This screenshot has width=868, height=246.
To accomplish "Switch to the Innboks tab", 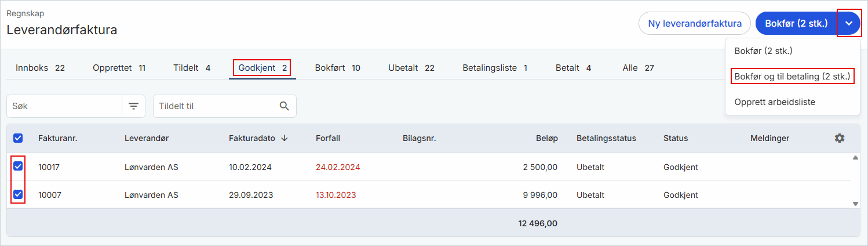I will point(40,68).
